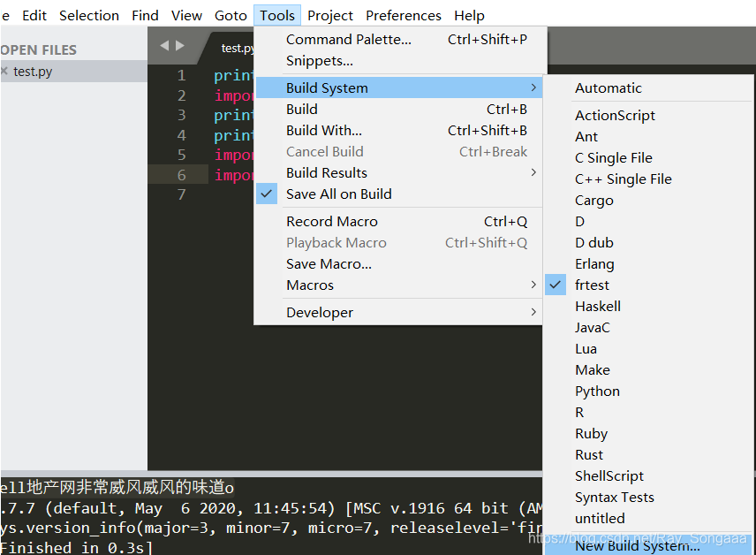Viewport: 756px width, 555px height.
Task: Choose the Save Macro... menu item
Action: [398, 264]
